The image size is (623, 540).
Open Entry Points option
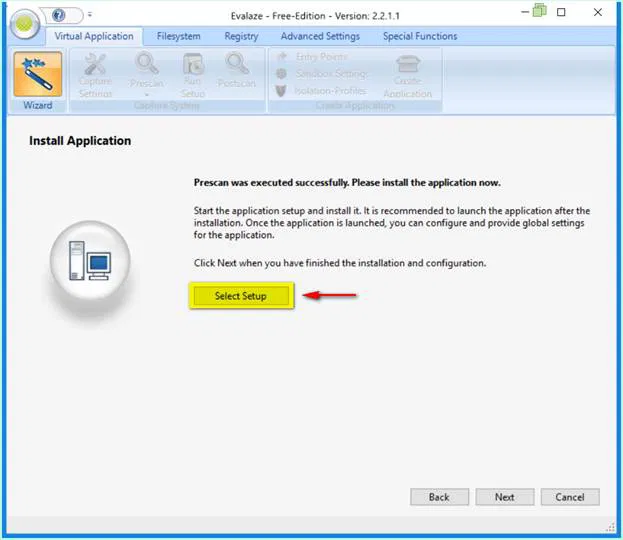[x=313, y=57]
